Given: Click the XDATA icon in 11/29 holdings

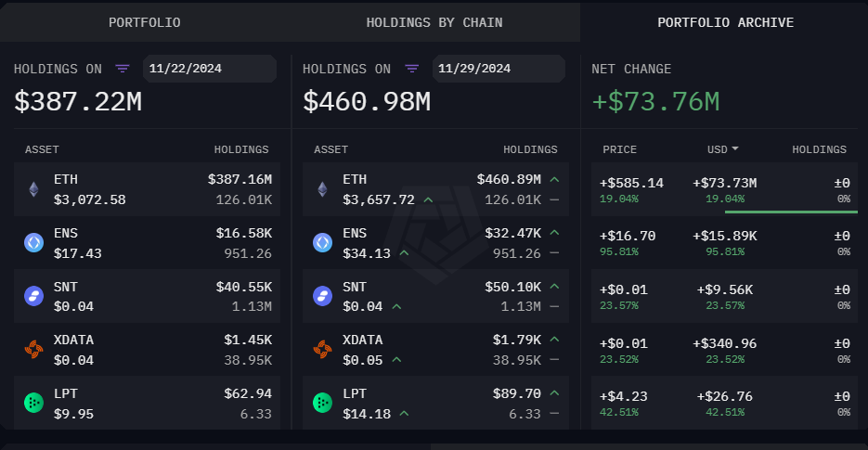Looking at the screenshot, I should 322,349.
